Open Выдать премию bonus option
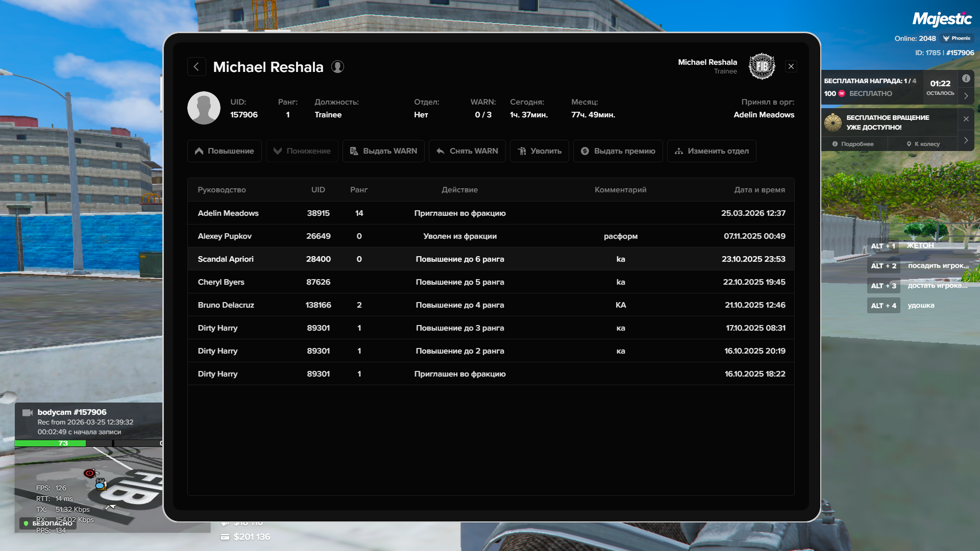This screenshot has height=551, width=980. [x=618, y=151]
